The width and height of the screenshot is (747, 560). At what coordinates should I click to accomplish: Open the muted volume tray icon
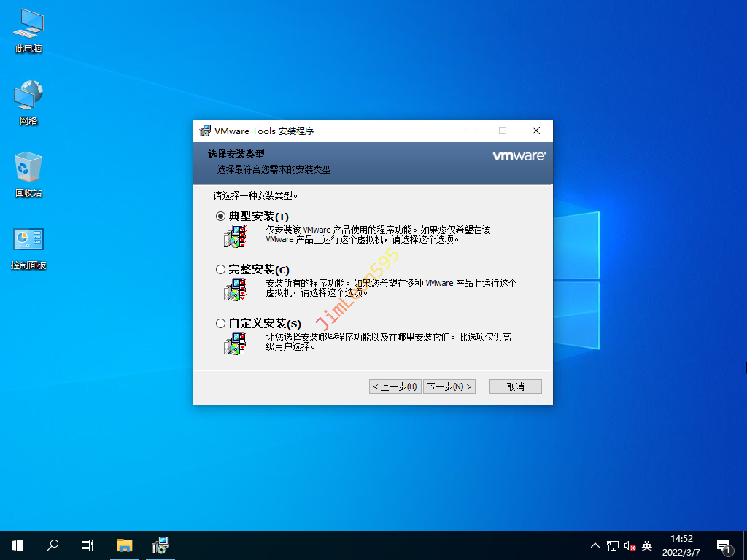coord(630,545)
